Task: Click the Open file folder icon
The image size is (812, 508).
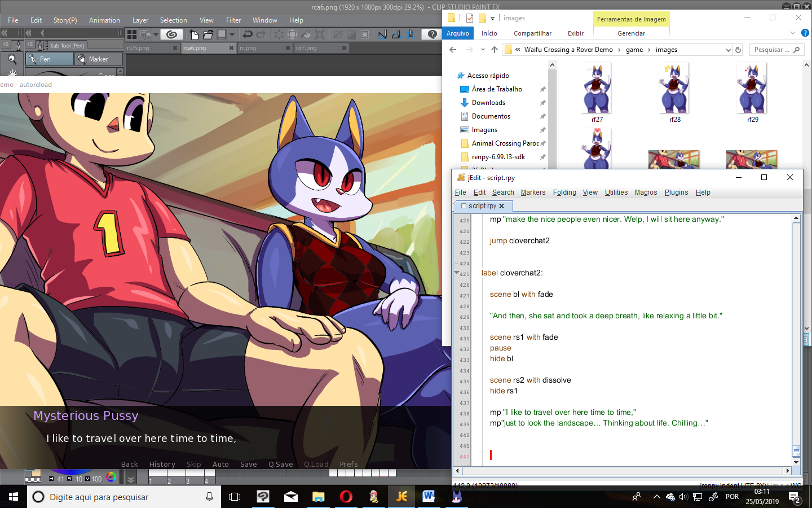Action: (x=208, y=34)
